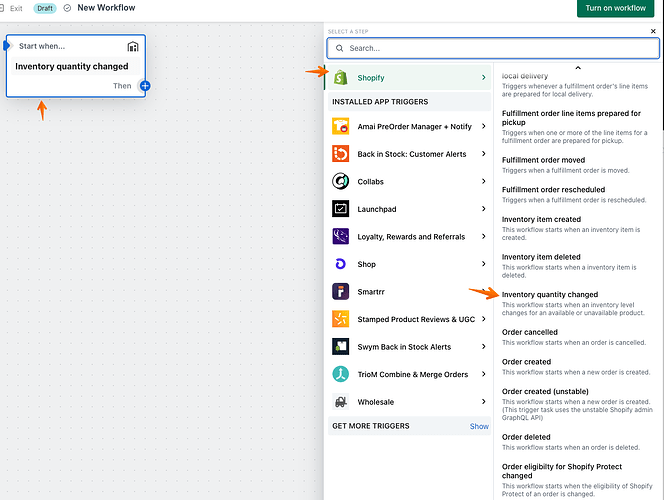The image size is (664, 500).
Task: Click the inventory building icon on trigger card
Action: click(x=133, y=46)
